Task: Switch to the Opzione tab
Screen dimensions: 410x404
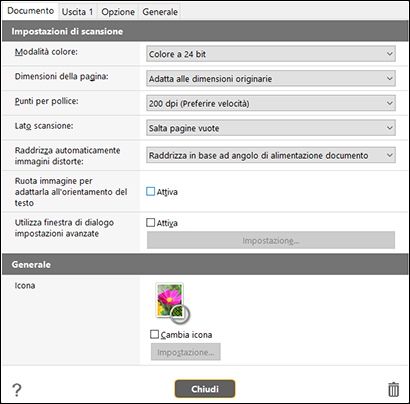Action: tap(118, 12)
